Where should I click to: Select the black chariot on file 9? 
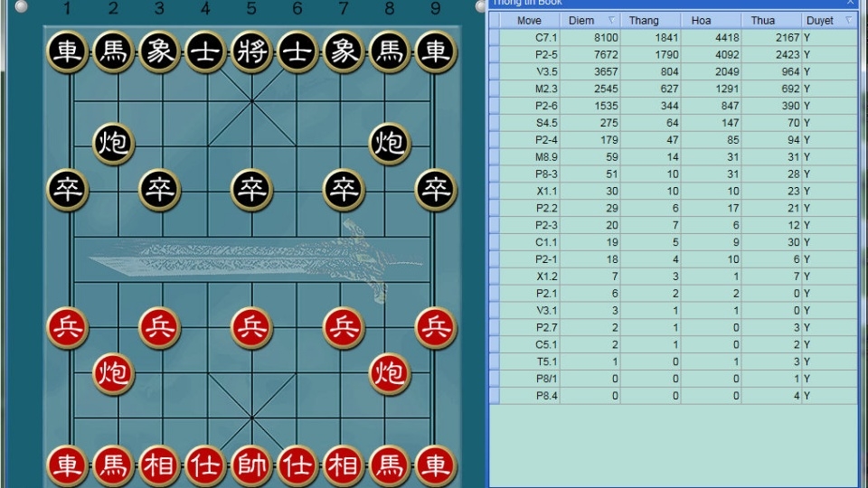click(x=436, y=52)
